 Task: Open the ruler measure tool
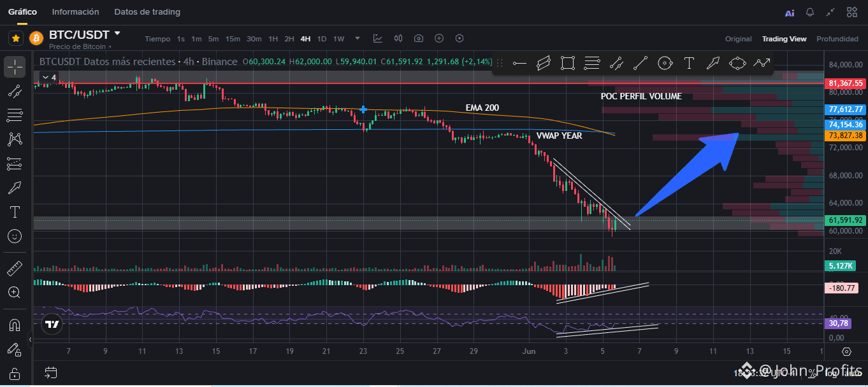(x=15, y=268)
